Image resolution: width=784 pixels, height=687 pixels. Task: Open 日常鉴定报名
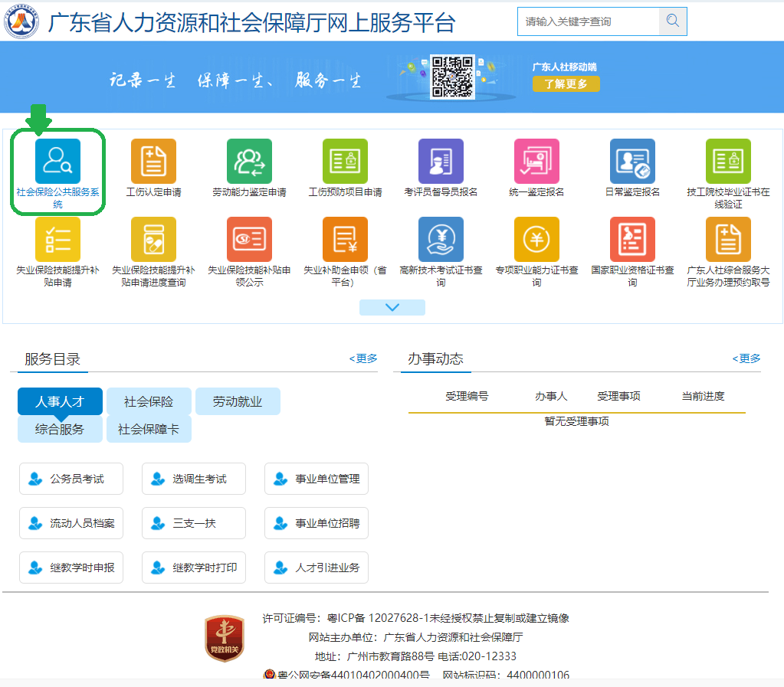click(x=631, y=161)
